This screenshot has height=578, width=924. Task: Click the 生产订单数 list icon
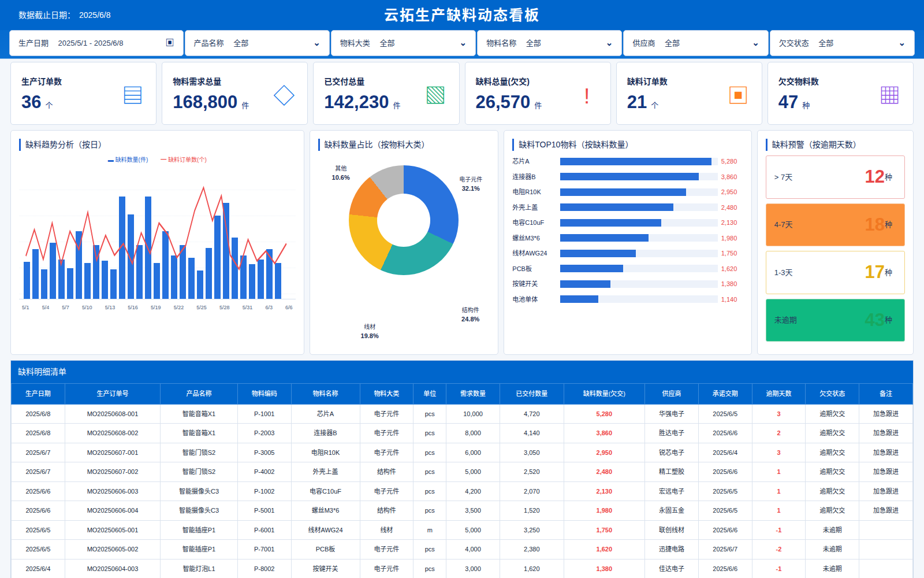tap(133, 95)
